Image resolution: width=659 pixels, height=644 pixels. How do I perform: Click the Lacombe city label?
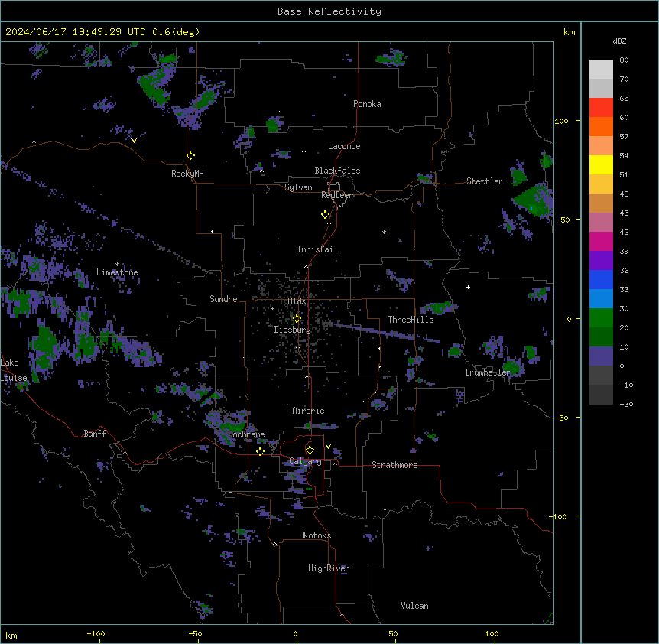(x=344, y=146)
